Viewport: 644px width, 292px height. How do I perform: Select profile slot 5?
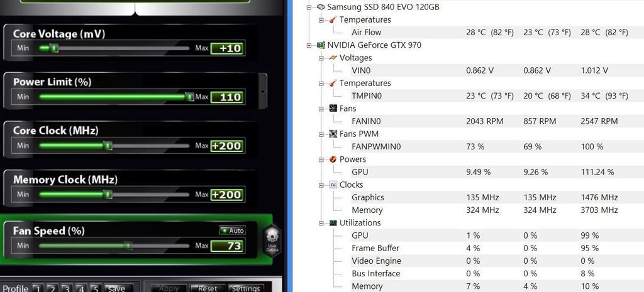[95, 288]
